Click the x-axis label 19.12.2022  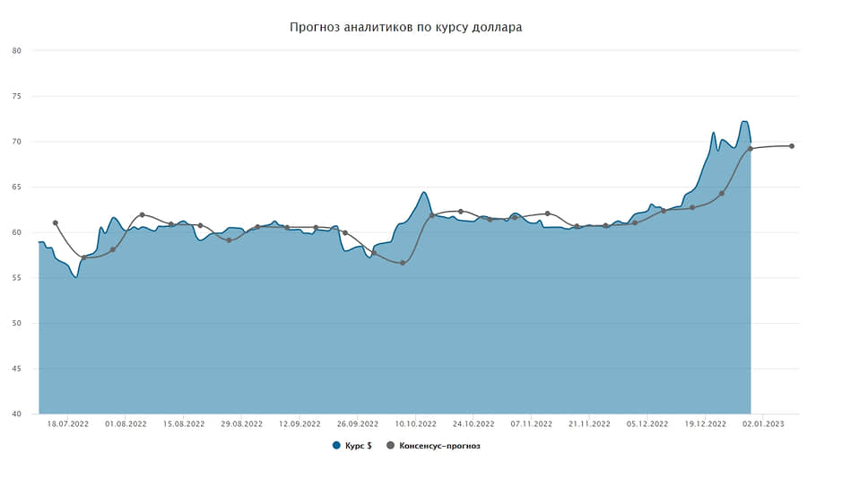[x=705, y=424]
